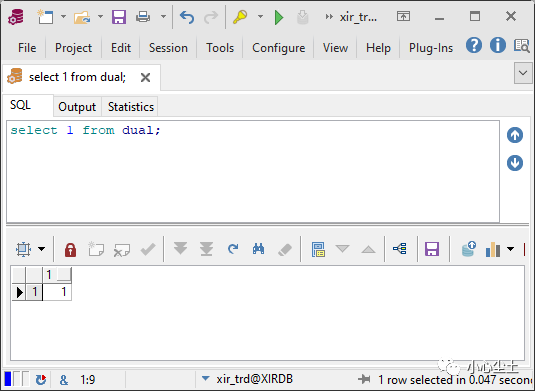
Task: Open the New dropdown arrow
Action: (x=63, y=16)
